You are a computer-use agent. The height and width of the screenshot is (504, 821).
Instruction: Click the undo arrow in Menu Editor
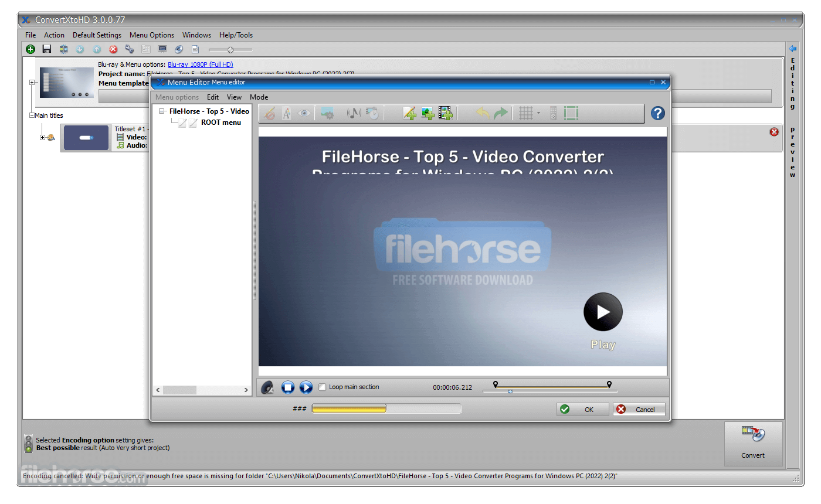483,114
